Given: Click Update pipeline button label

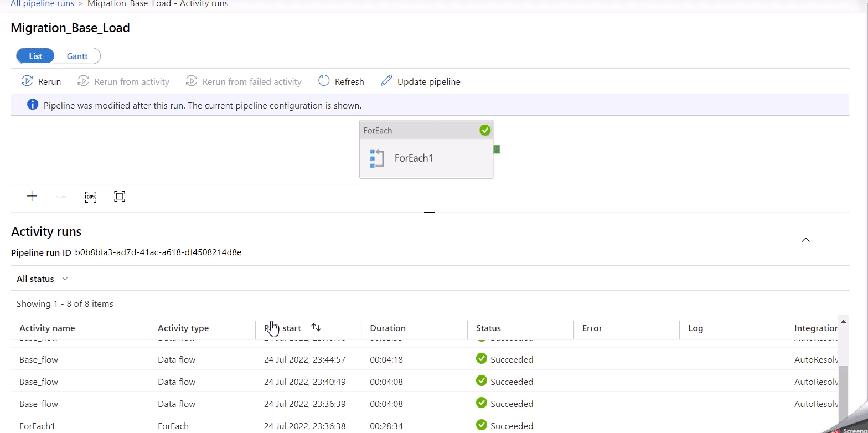Looking at the screenshot, I should pos(429,81).
